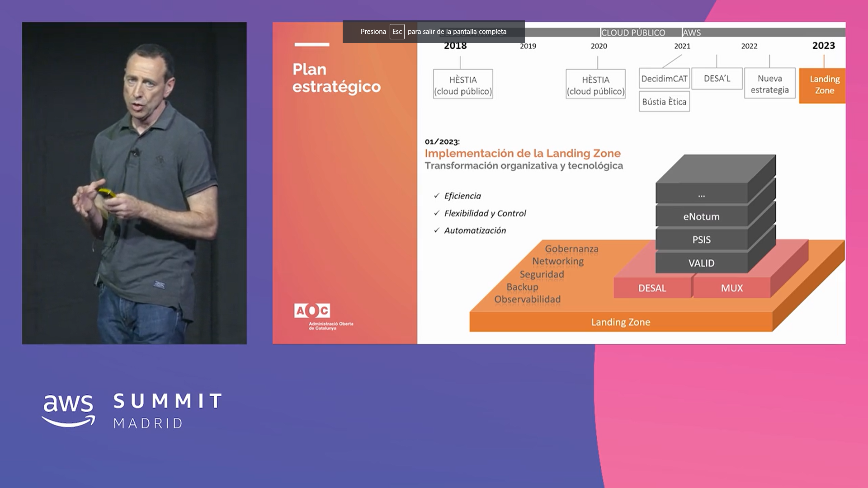Click the red MUX block
Image resolution: width=868 pixels, height=488 pixels.
pyautogui.click(x=731, y=288)
